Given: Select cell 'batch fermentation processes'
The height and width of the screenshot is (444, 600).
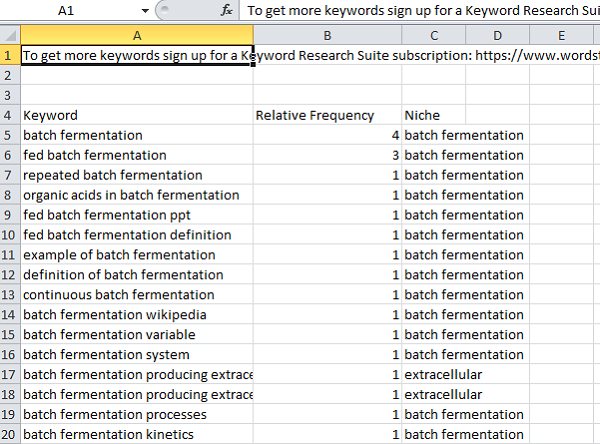Looking at the screenshot, I should pyautogui.click(x=137, y=414).
